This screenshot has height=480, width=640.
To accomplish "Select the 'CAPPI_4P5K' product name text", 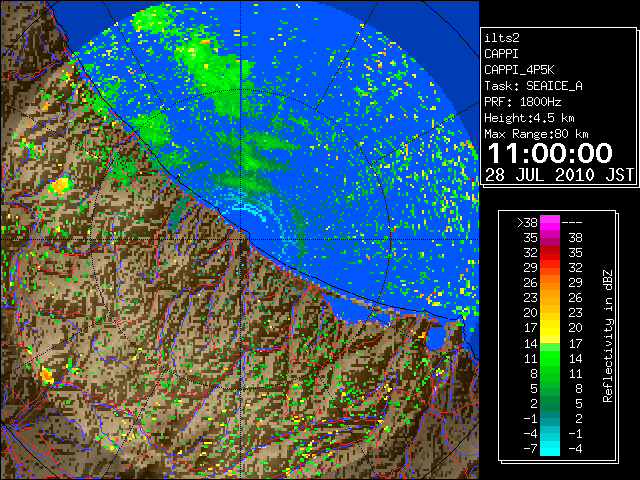I will (x=519, y=70).
